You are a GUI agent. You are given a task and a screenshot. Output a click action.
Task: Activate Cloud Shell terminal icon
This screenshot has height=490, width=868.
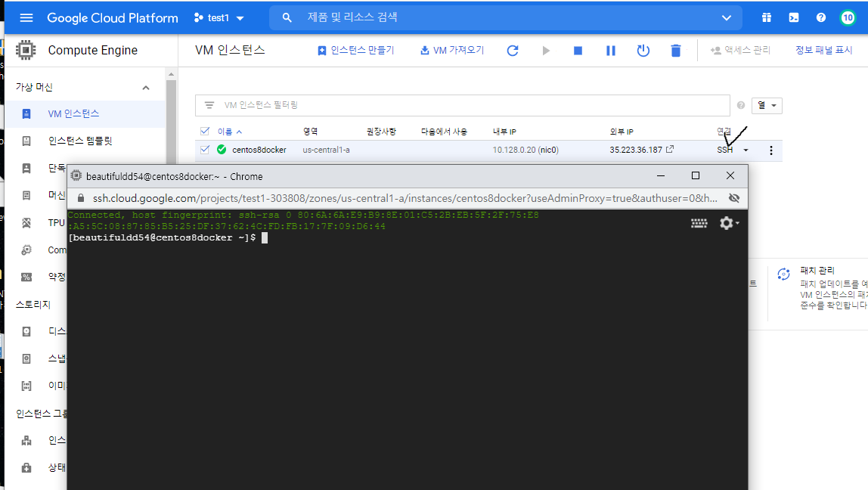pyautogui.click(x=794, y=17)
